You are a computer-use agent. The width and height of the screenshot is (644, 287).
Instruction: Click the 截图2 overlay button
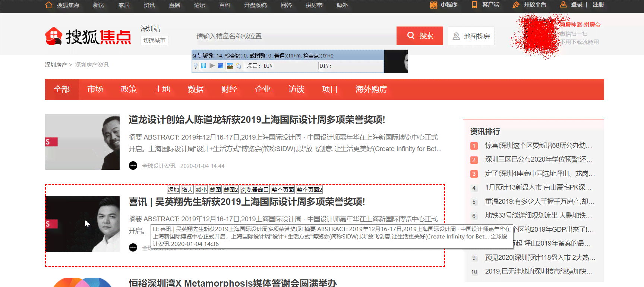(x=231, y=190)
